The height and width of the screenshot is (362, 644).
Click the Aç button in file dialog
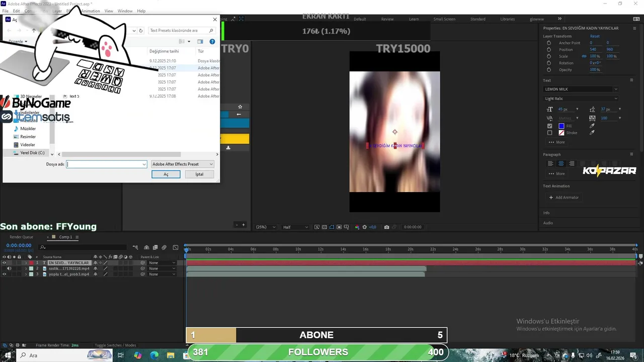click(x=166, y=174)
